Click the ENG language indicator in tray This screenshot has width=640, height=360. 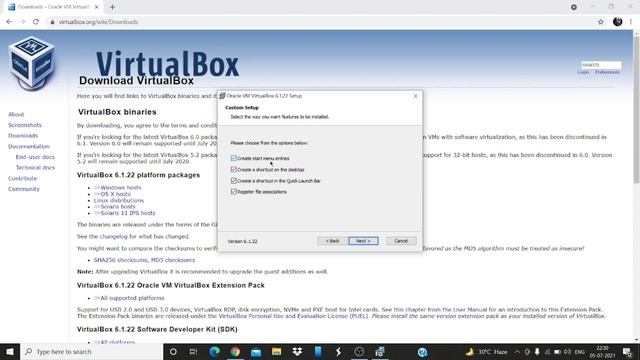pos(580,351)
